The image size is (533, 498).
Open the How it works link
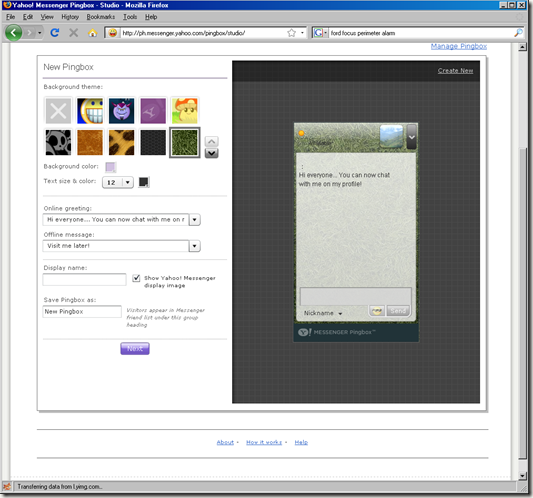pos(264,442)
